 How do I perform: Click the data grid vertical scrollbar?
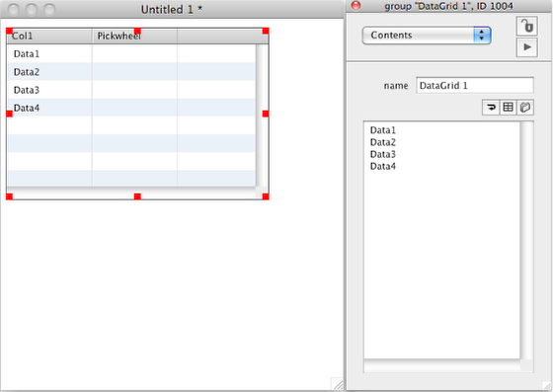(262, 116)
